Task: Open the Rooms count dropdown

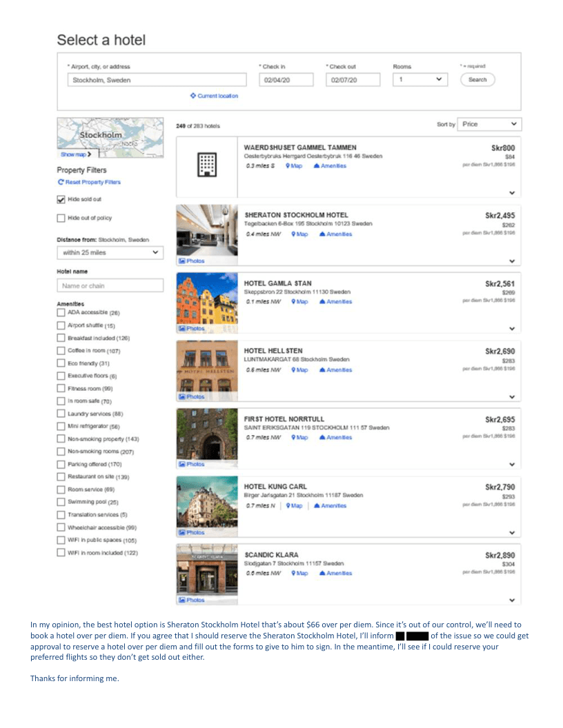Action: tap(420, 80)
